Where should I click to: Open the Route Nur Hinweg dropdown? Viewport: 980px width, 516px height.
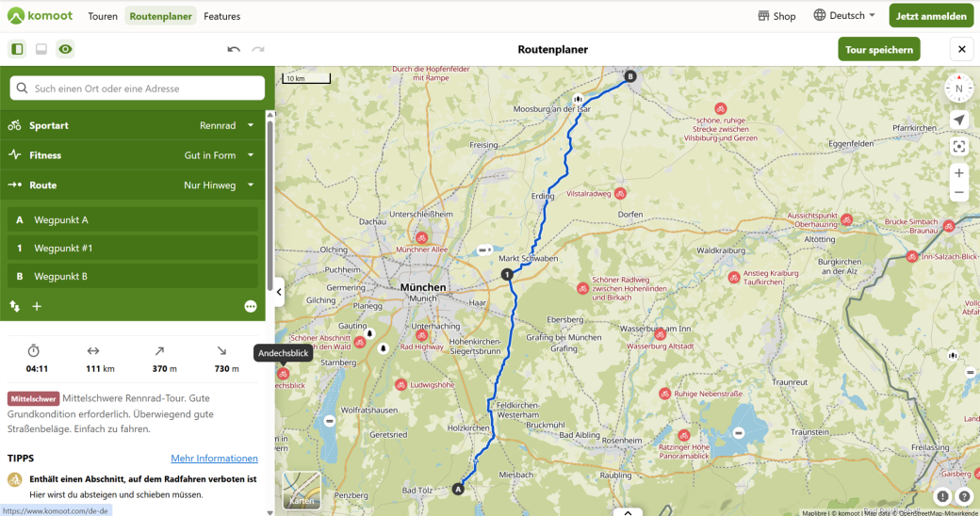133,185
